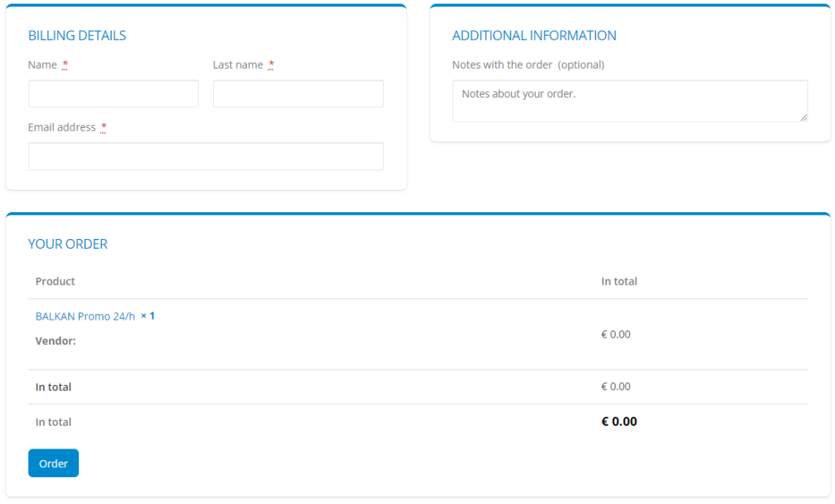Click the required asterisk beside Name
Screen dimensions: 835x504
(65, 65)
